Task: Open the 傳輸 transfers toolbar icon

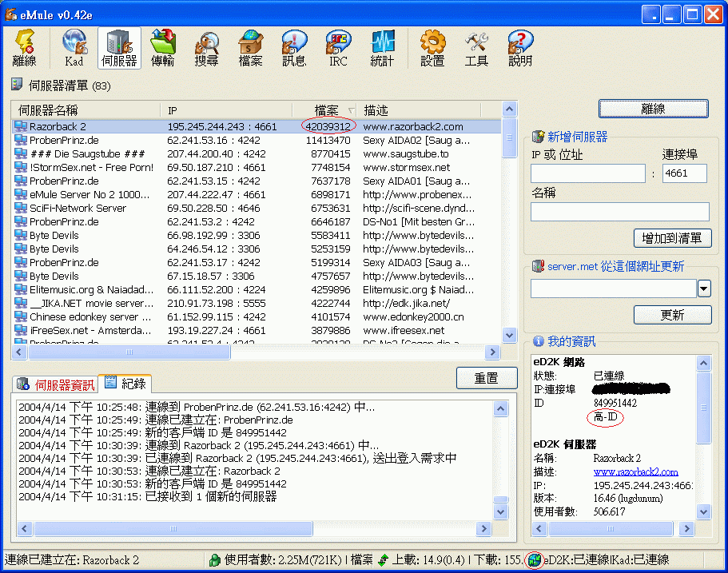Action: click(x=162, y=48)
